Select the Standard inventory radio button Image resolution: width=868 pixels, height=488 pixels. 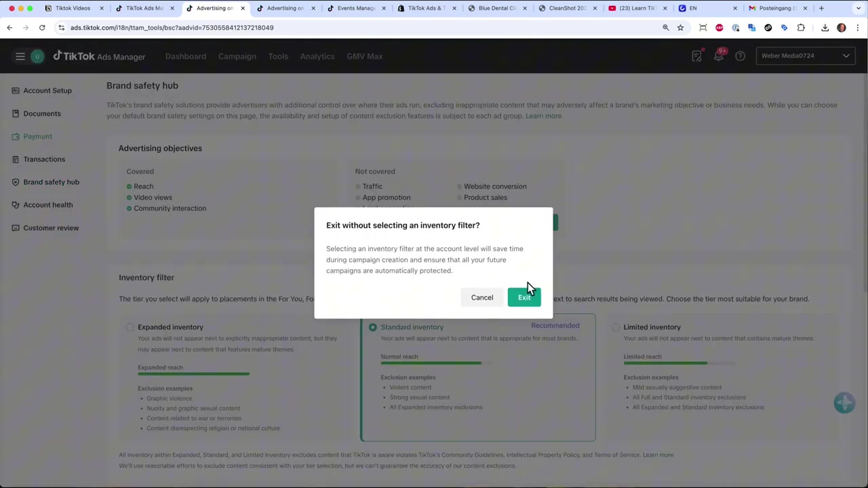pyautogui.click(x=372, y=327)
